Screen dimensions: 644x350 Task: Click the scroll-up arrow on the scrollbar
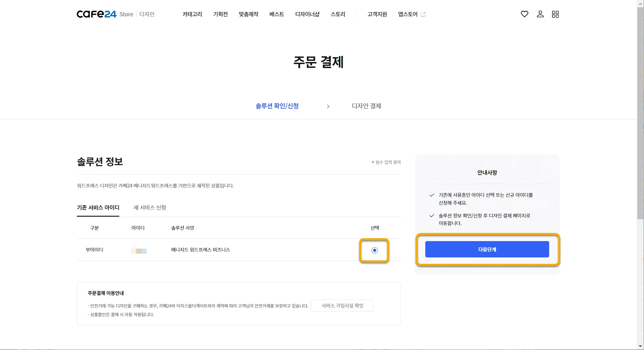pyautogui.click(x=641, y=3)
